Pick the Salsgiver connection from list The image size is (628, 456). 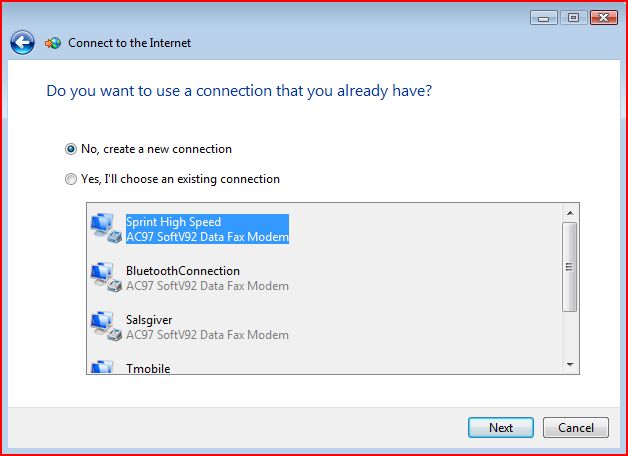[207, 327]
